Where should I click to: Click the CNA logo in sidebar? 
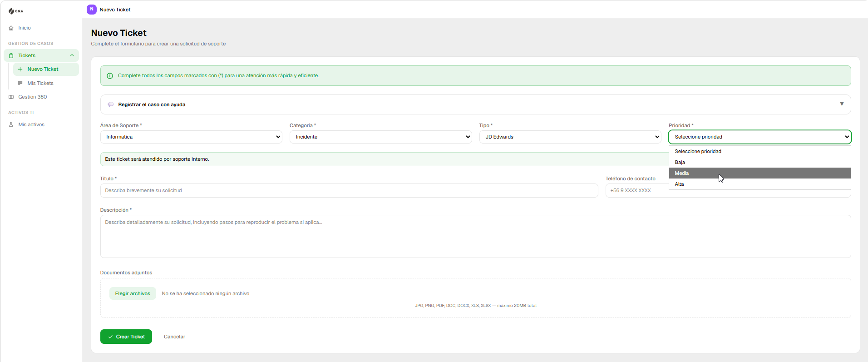click(16, 11)
